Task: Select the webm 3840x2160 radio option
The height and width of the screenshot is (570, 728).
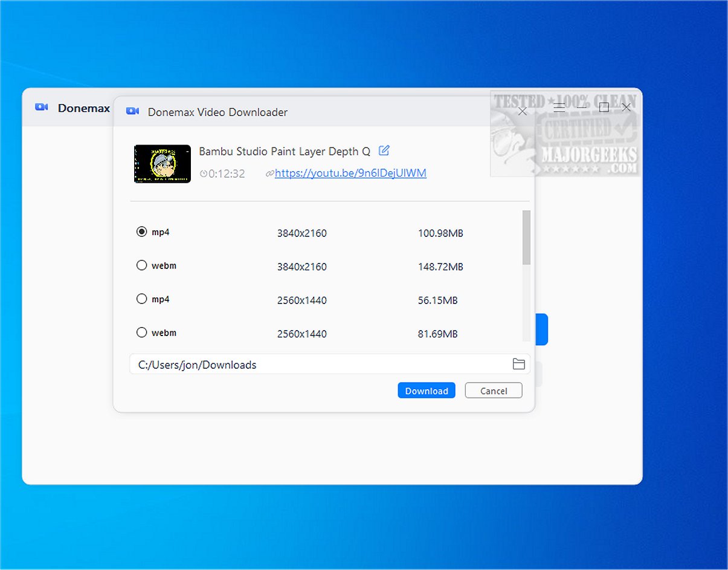Action: 141,265
